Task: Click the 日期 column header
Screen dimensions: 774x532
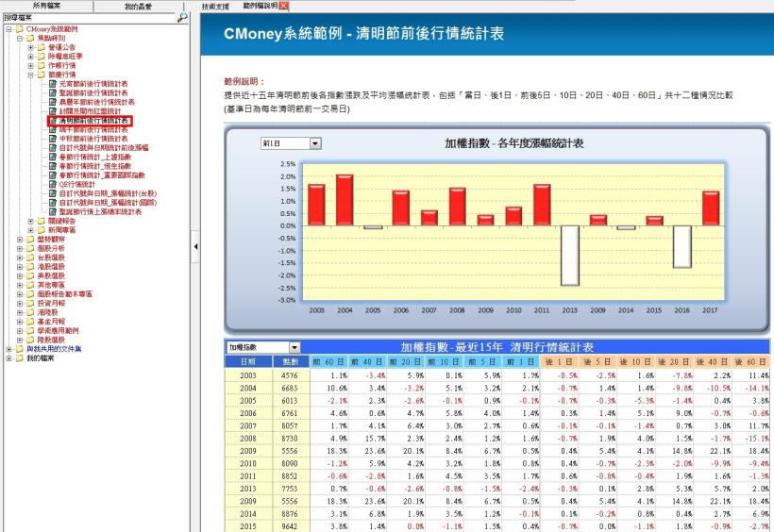Action: (248, 361)
